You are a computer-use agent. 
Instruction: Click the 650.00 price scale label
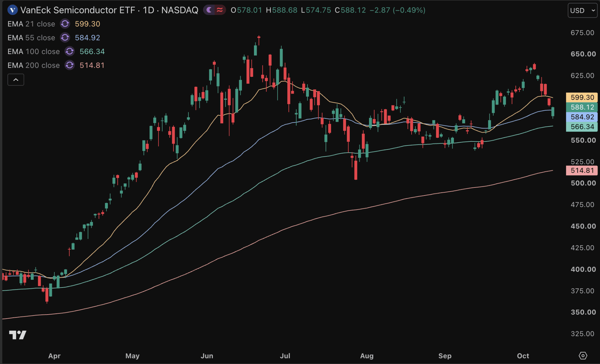[x=583, y=54]
